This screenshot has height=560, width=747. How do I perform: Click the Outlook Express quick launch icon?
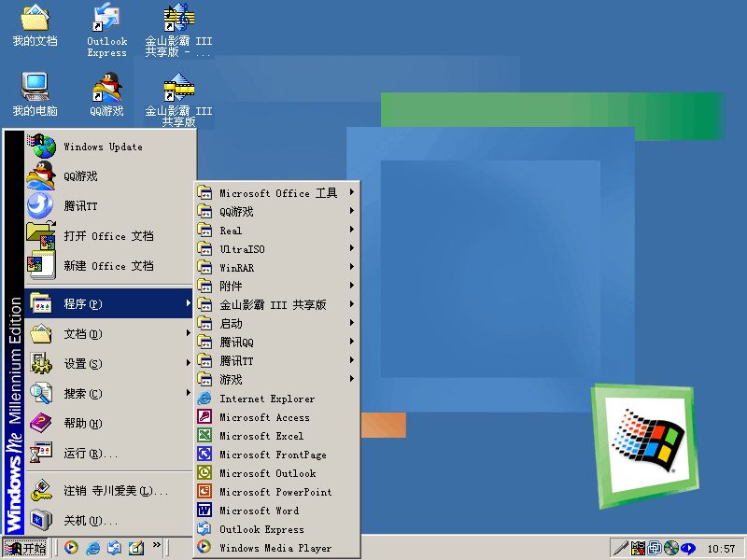[x=114, y=548]
